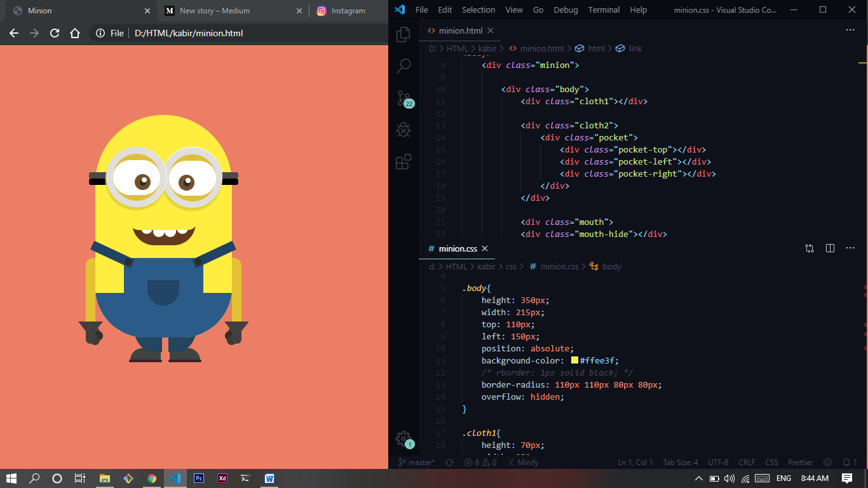Image resolution: width=868 pixels, height=488 pixels.
Task: Change the CSS language mode selector
Action: [771, 463]
